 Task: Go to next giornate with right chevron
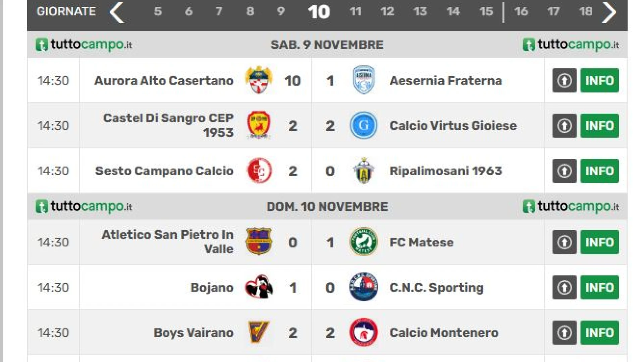point(609,12)
